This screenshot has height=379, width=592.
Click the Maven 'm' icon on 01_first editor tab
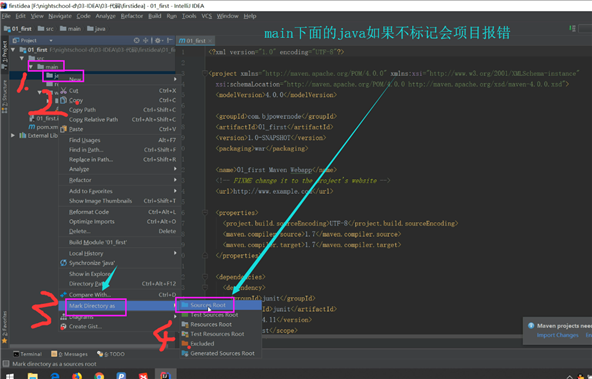click(182, 40)
